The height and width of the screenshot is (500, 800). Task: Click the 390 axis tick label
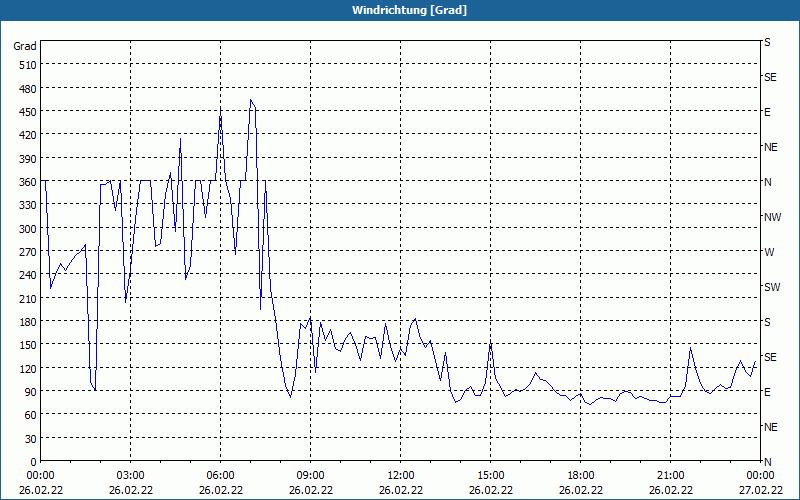click(x=28, y=159)
